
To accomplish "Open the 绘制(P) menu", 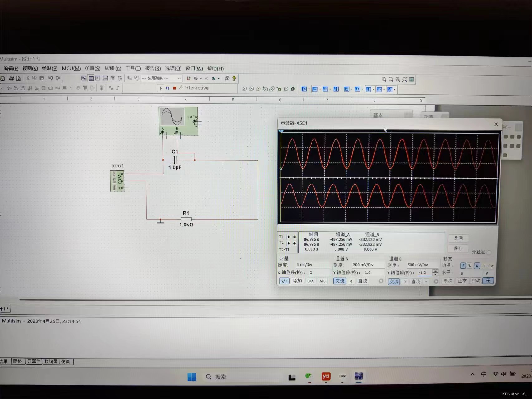I will click(x=50, y=68).
